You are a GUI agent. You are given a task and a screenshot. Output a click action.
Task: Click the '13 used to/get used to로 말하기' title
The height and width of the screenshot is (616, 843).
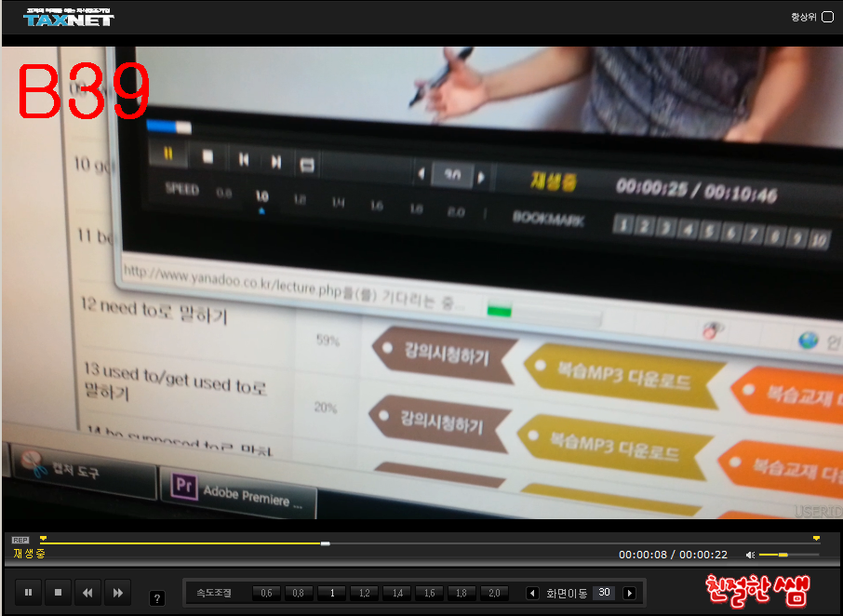pos(175,382)
